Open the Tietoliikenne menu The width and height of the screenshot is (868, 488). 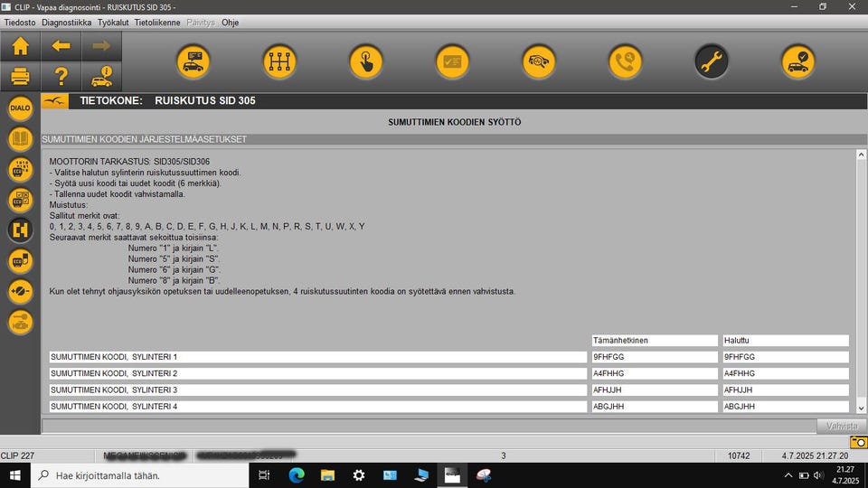tap(157, 23)
